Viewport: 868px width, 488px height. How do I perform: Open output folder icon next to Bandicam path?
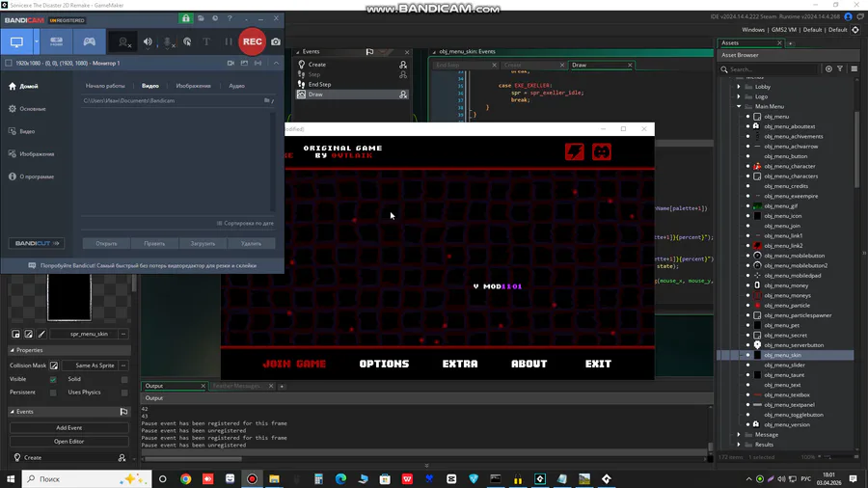click(267, 100)
